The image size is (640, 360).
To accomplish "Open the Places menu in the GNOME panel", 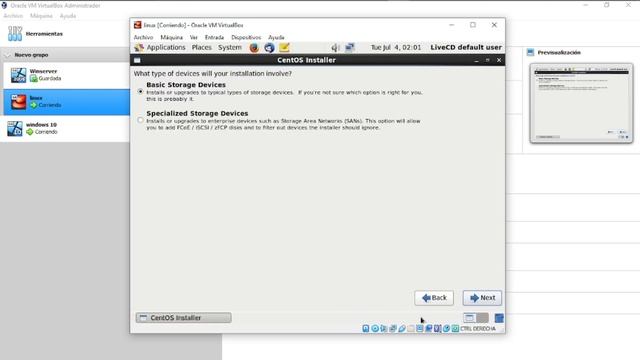I will coord(202,47).
